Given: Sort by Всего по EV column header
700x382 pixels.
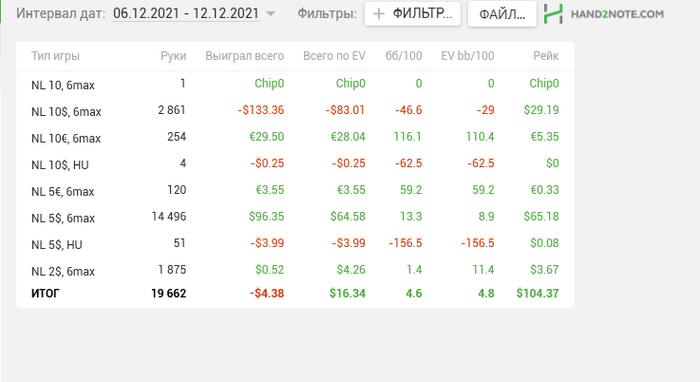Looking at the screenshot, I should (334, 56).
